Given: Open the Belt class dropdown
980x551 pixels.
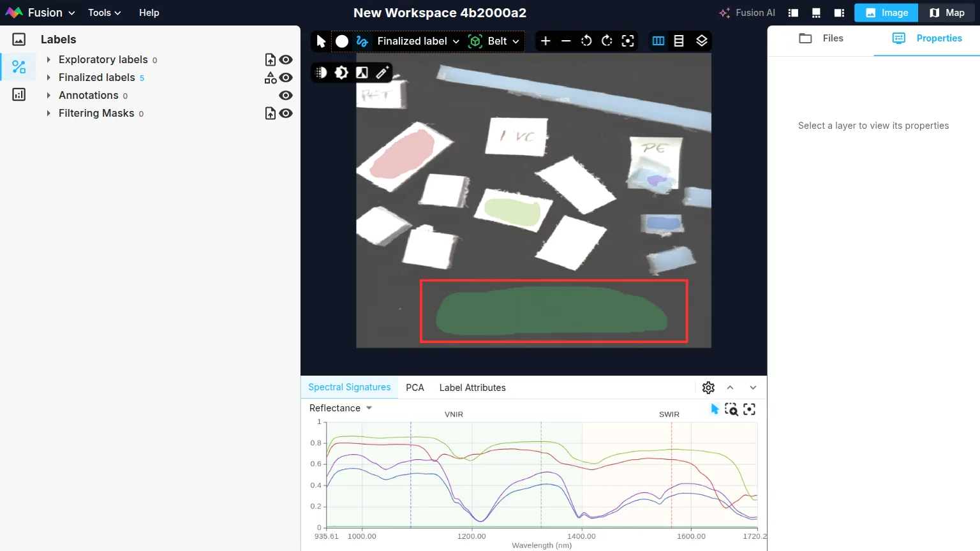Looking at the screenshot, I should [495, 41].
